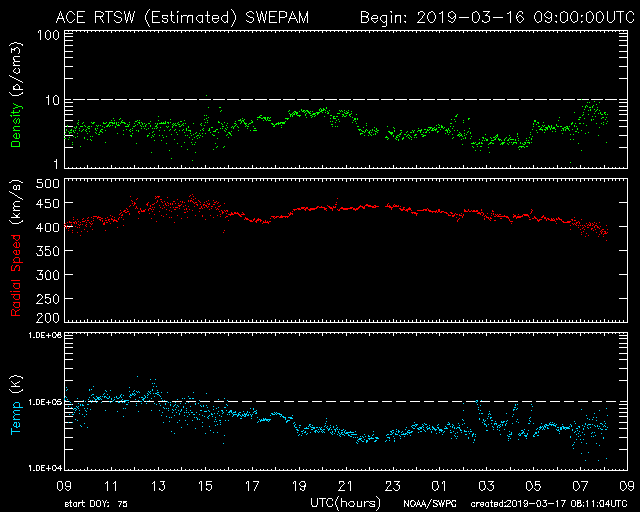Screen dimensions: 640x512
Task: Select the green Density axis label
Action: pyautogui.click(x=15, y=115)
